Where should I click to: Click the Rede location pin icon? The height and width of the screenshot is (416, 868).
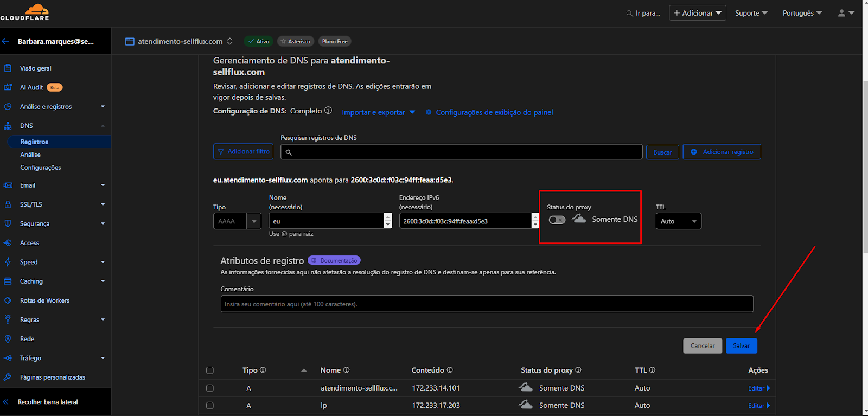coord(8,339)
